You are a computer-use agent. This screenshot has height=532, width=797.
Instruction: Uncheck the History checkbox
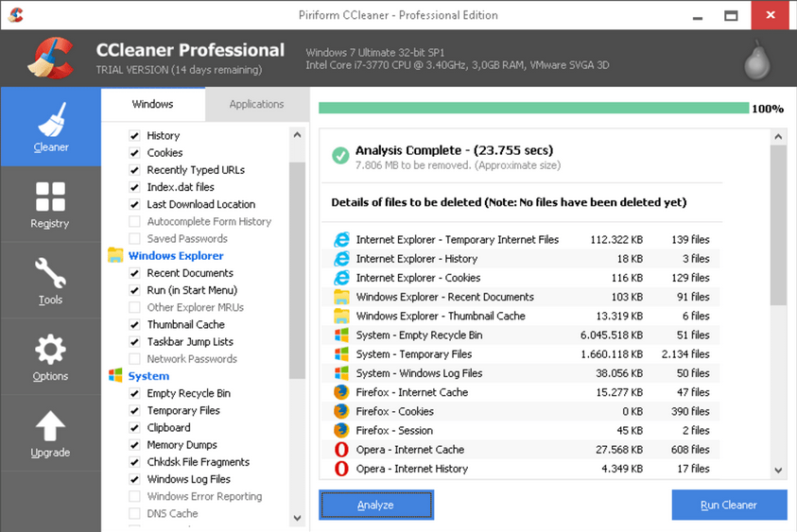(x=134, y=136)
